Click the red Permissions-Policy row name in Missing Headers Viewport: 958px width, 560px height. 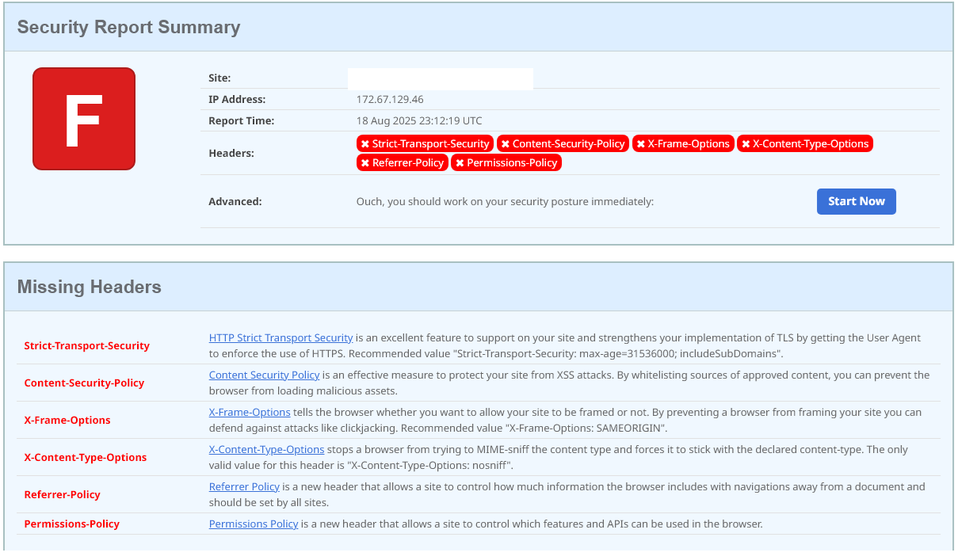(x=72, y=524)
